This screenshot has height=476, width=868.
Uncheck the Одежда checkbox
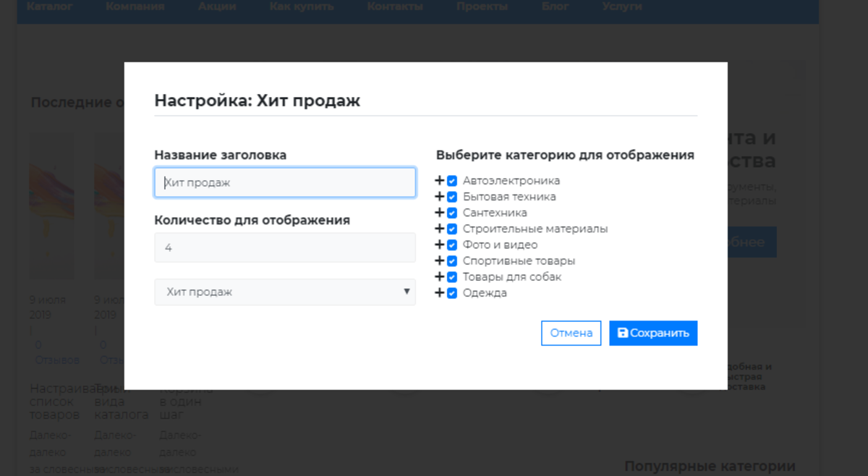452,293
